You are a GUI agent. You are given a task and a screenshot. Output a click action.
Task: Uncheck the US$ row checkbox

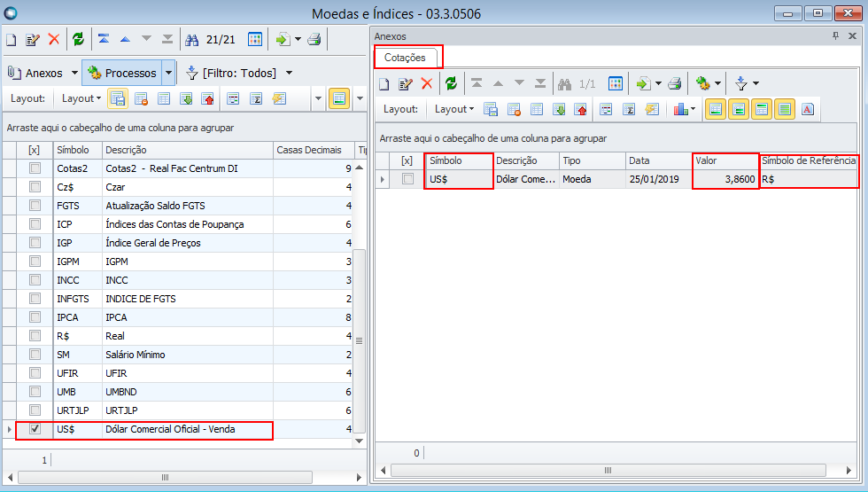point(35,428)
